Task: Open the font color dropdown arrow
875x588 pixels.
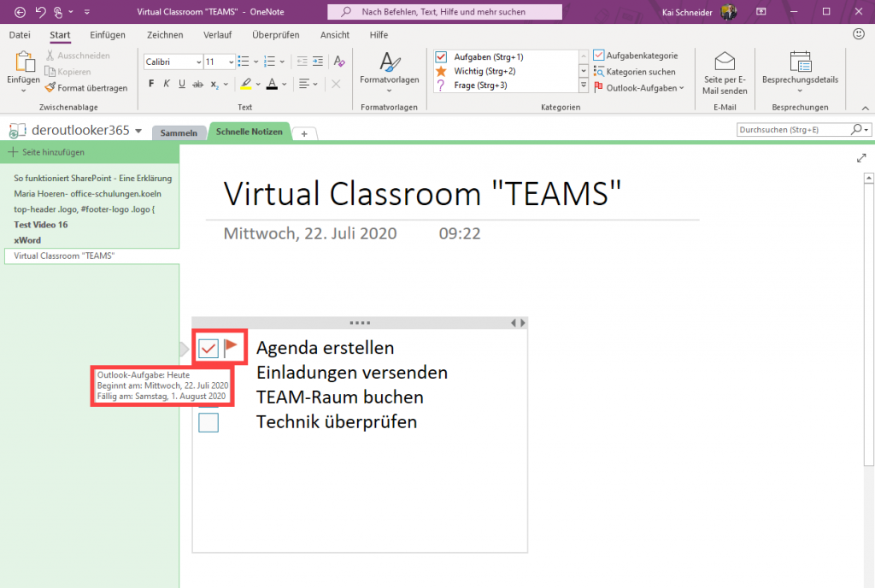Action: point(284,85)
